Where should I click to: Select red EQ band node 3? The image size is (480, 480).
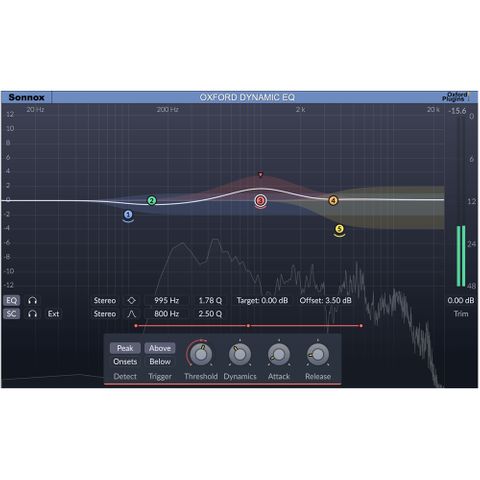(x=260, y=201)
